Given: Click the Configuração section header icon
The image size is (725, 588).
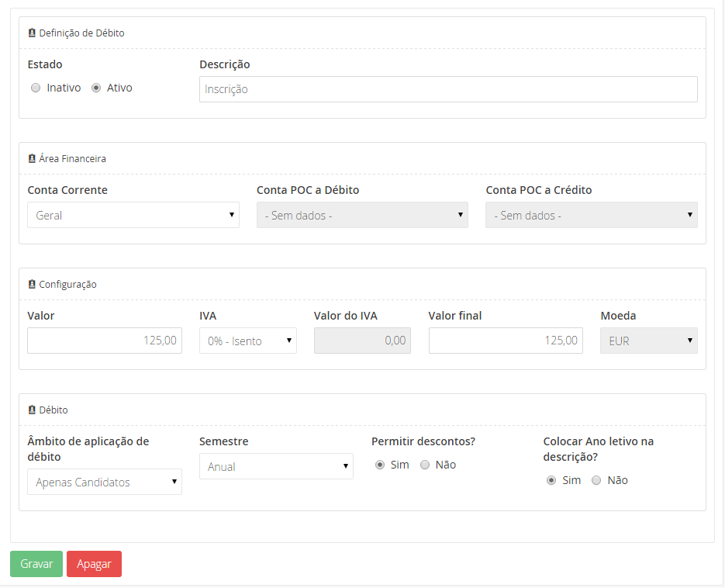Looking at the screenshot, I should [x=32, y=285].
